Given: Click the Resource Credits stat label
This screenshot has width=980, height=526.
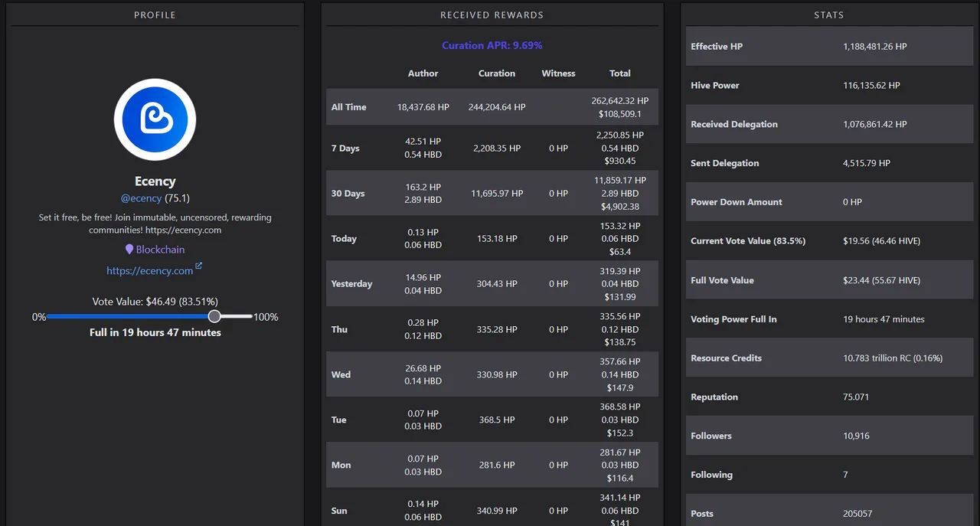Looking at the screenshot, I should (x=726, y=358).
